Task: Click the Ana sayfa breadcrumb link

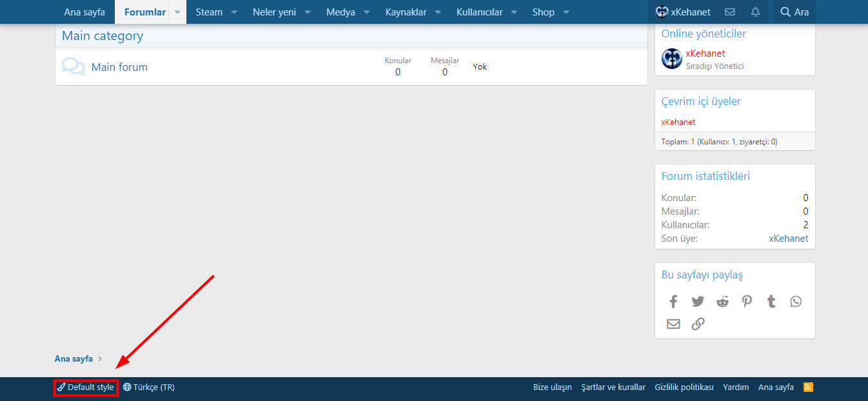Action: (74, 358)
